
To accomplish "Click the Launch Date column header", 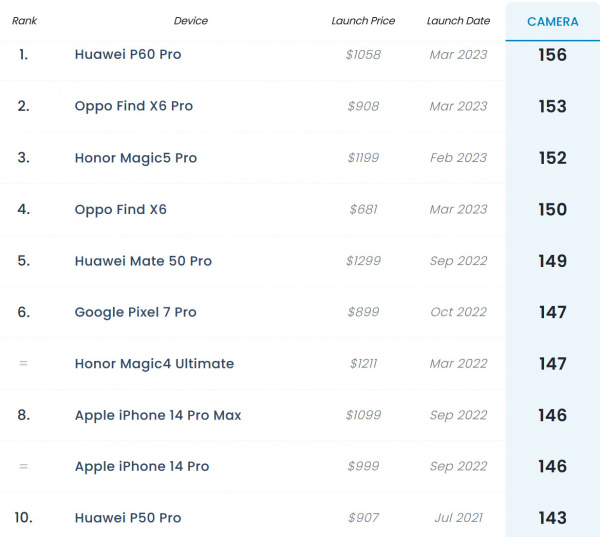I will 457,21.
